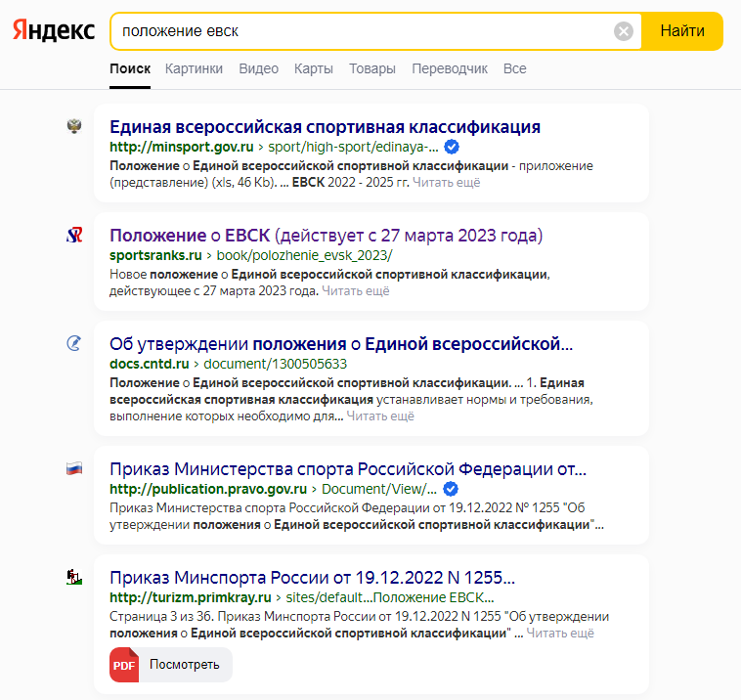Click snippet text 'Новое положение о Единой всероссийской'
741x700 pixels.
329,274
